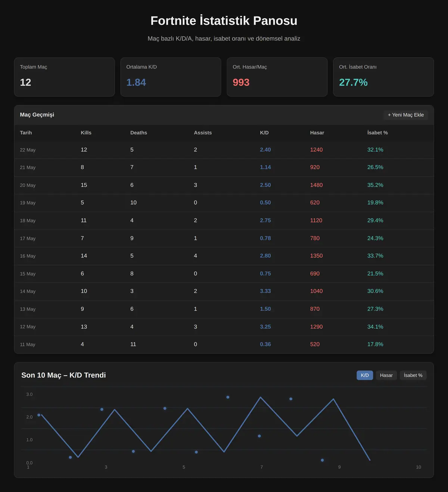Click K/D value 0.36
Viewport: 448px width, 492px height.
265,344
